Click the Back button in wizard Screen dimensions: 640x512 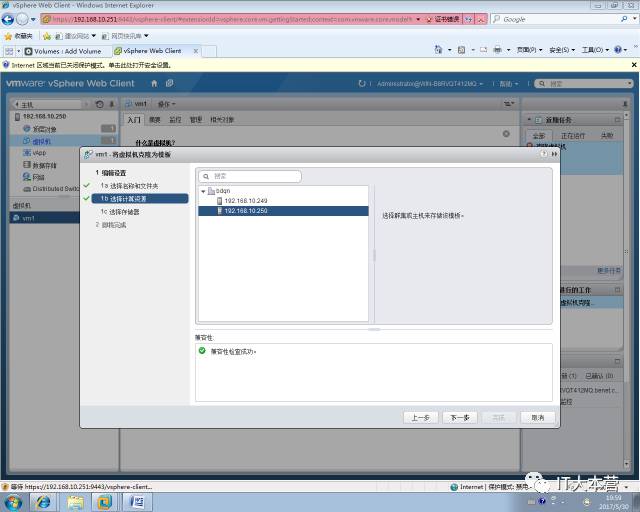click(420, 418)
